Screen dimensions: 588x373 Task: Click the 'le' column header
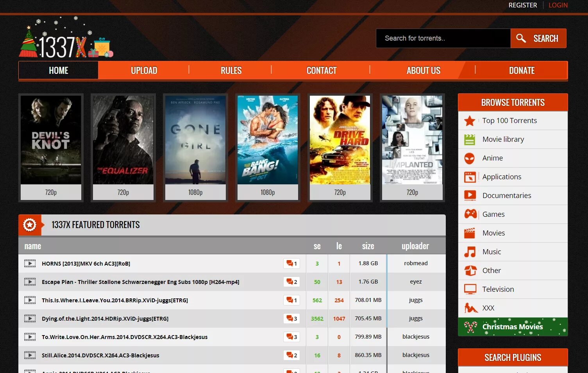pyautogui.click(x=339, y=246)
